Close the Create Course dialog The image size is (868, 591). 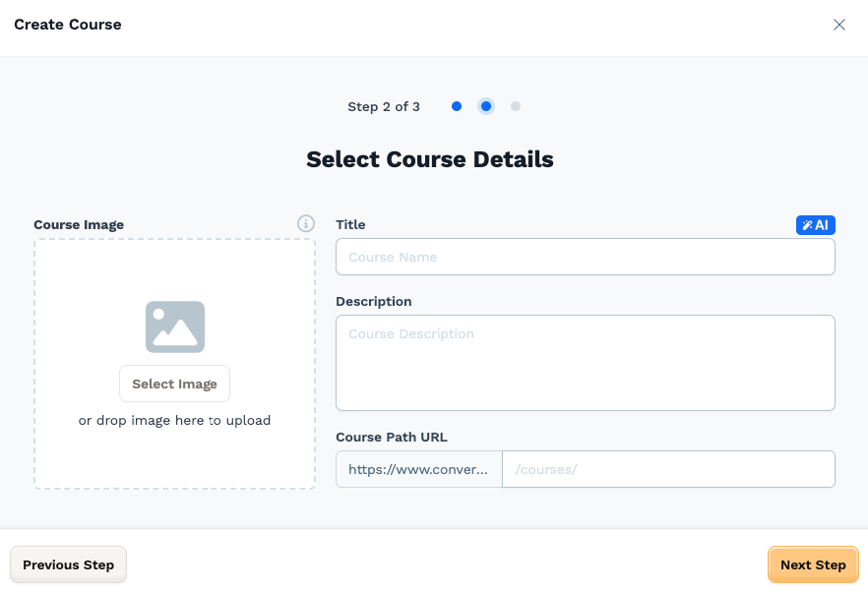click(839, 25)
